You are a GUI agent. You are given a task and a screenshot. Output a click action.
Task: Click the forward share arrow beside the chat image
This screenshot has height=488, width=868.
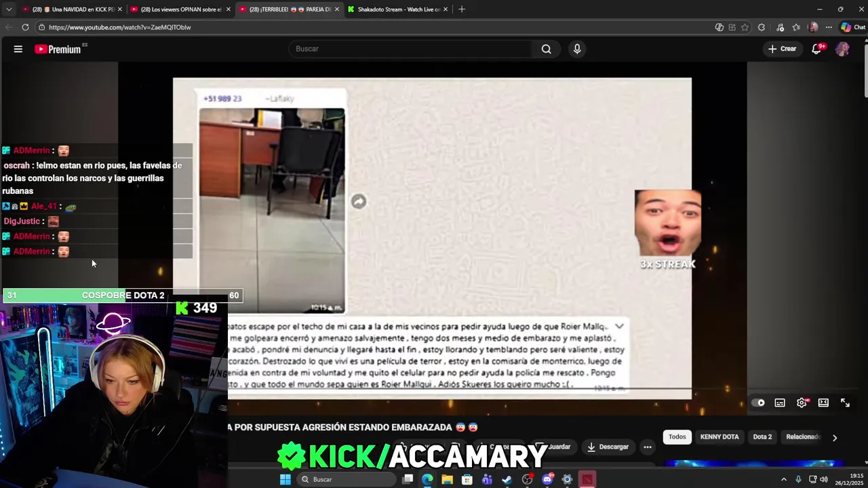tap(359, 201)
